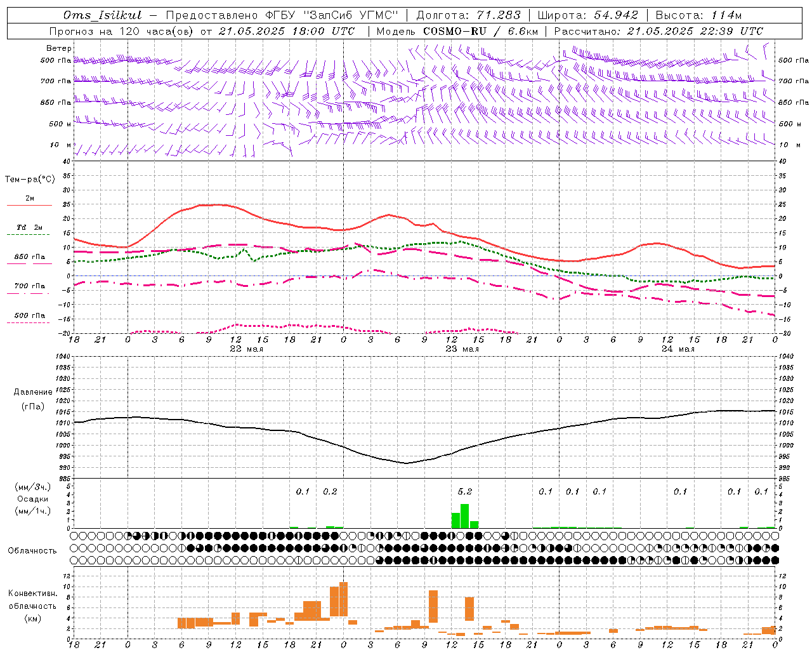Click the "Облачность" cloud cover label
The height and width of the screenshot is (650, 812).
click(x=32, y=550)
